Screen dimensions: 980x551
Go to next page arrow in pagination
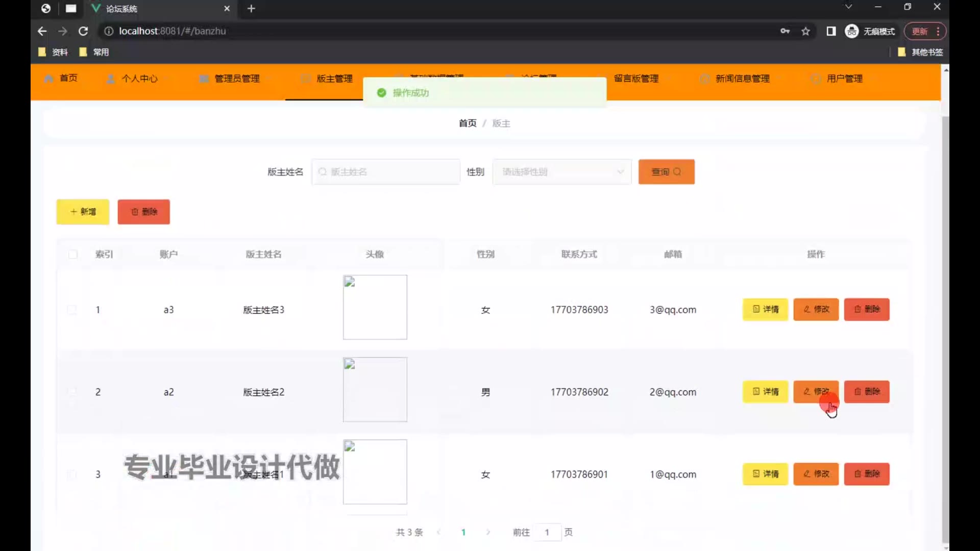click(x=488, y=532)
